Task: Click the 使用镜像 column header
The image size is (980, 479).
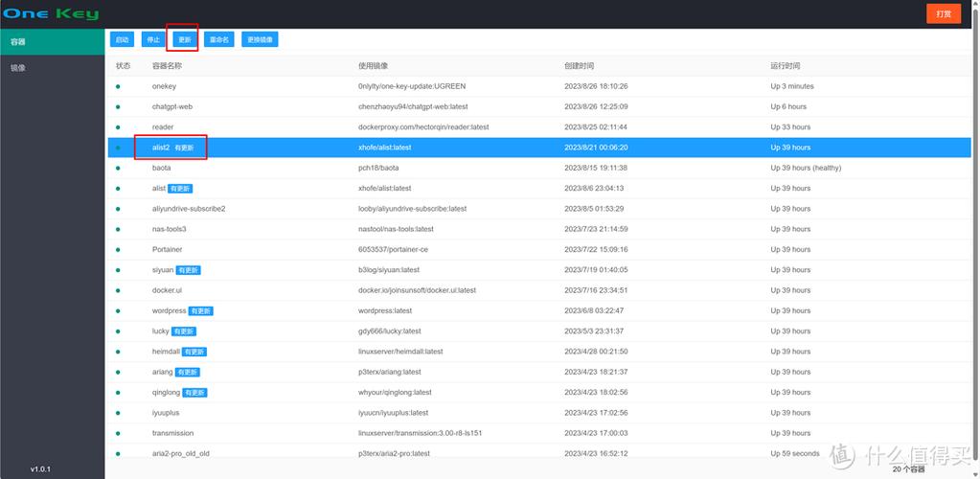Action: [x=373, y=66]
